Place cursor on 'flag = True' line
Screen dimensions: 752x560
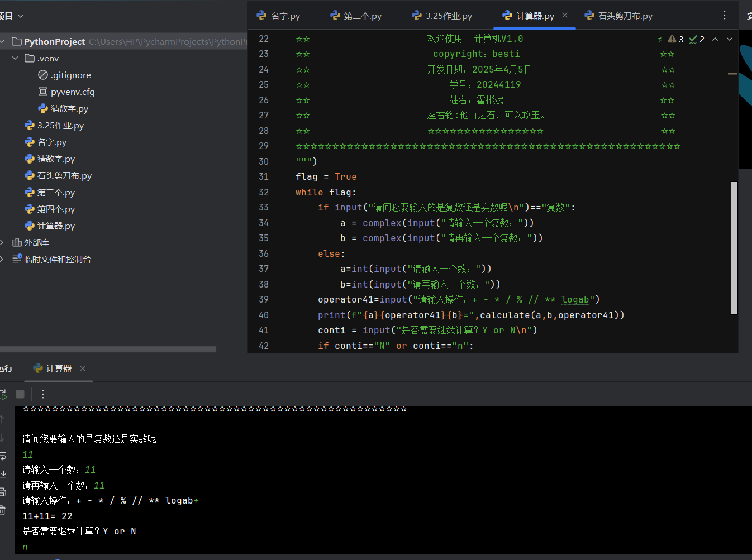(x=326, y=176)
